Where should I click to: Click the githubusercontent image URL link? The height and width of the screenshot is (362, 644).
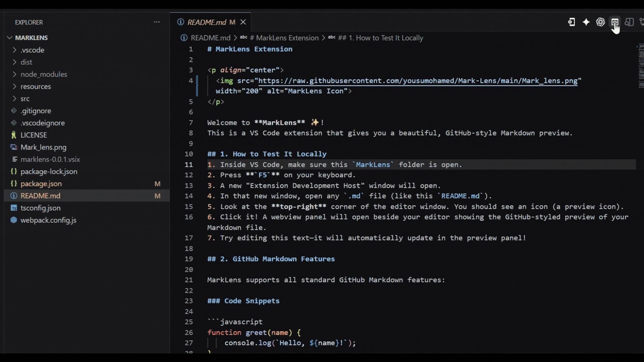click(418, 81)
